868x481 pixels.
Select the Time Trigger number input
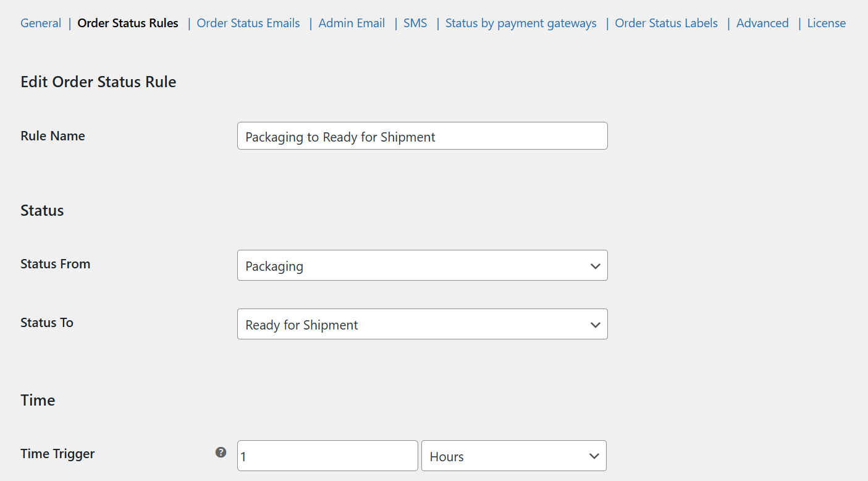[327, 455]
